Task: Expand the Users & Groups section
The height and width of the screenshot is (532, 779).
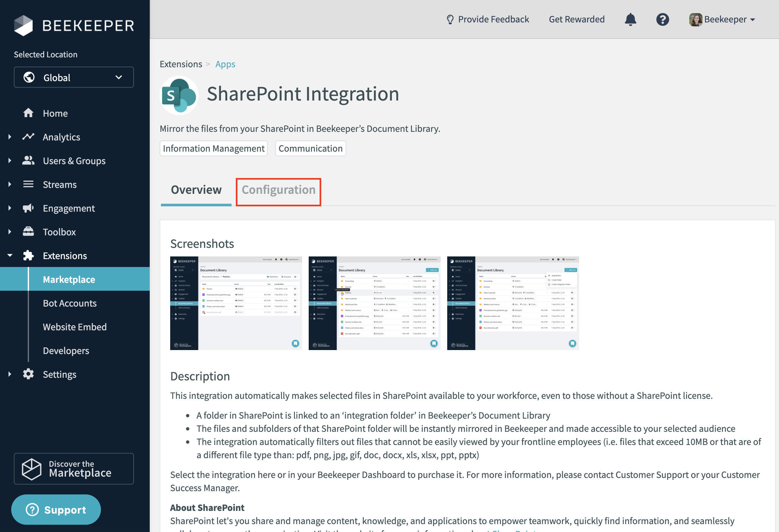Action: click(10, 161)
